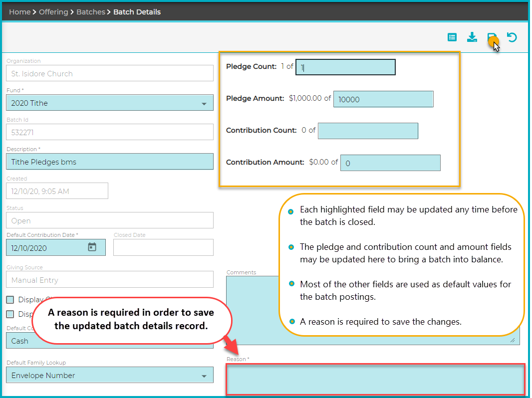532x398 pixels.
Task: Click the Created date field
Action: (x=57, y=191)
